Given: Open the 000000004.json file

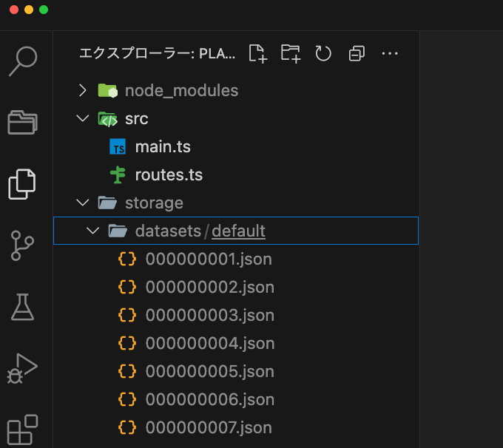Looking at the screenshot, I should [209, 343].
